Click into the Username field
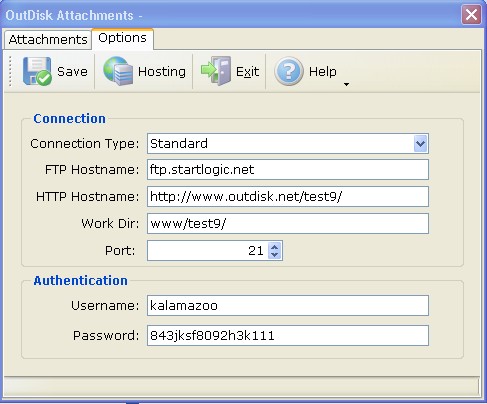Viewport: 487px width, 404px height. 288,305
